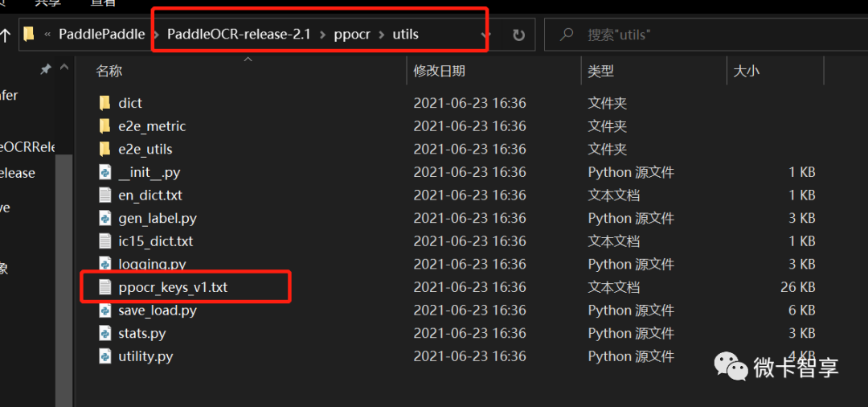Select the en_dict.txt document icon

(x=104, y=195)
